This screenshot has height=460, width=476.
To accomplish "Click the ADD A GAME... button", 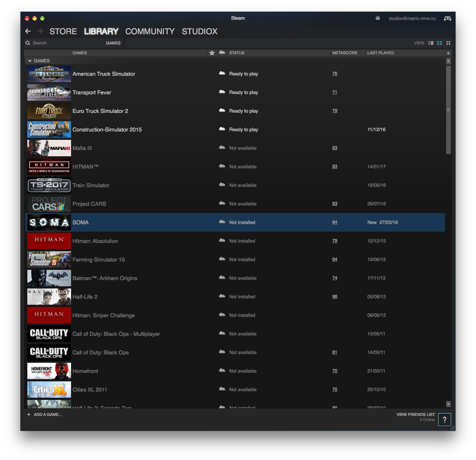I will tap(44, 414).
